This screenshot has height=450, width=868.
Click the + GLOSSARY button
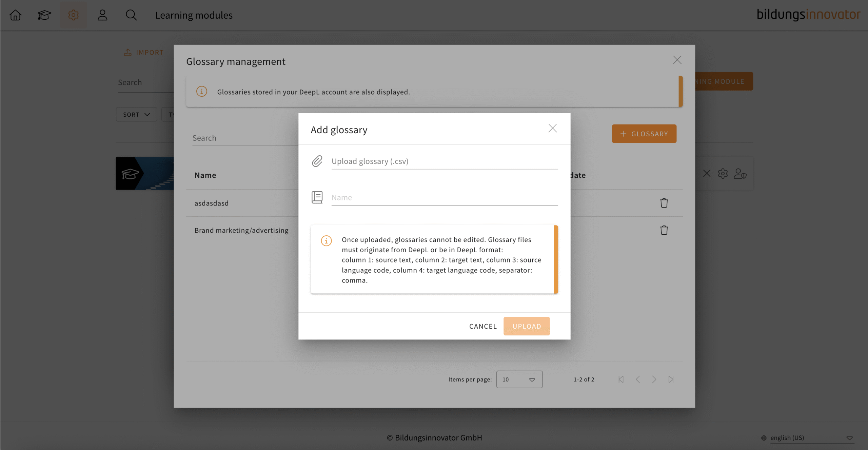pyautogui.click(x=644, y=134)
